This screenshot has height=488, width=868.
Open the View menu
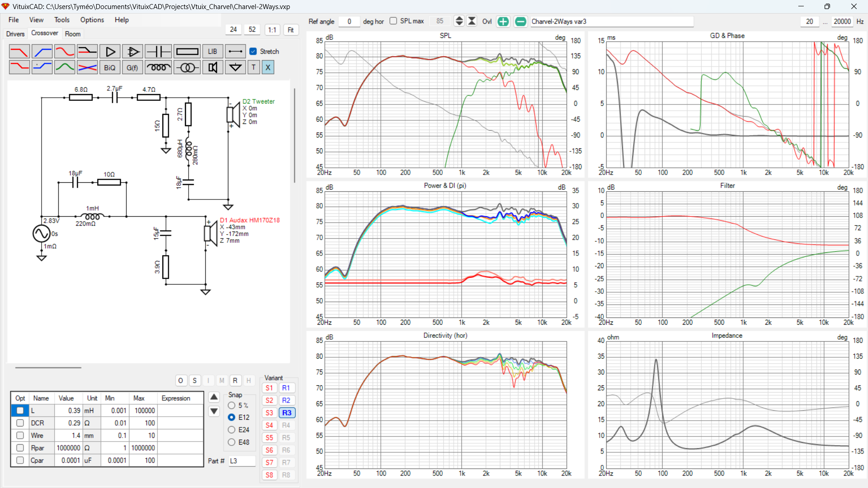(36, 20)
